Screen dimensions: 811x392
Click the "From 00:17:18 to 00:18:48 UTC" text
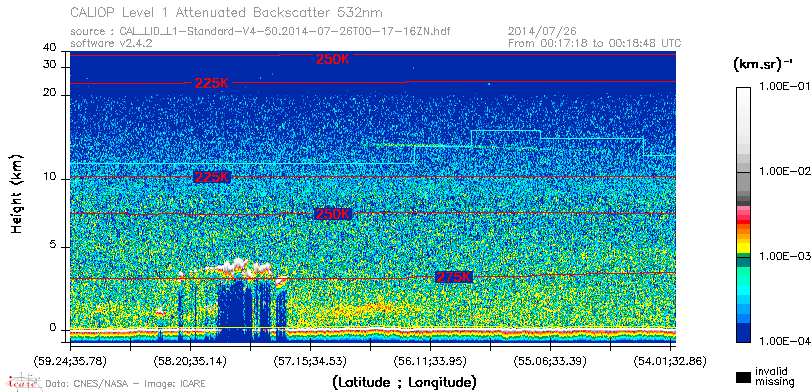click(x=595, y=43)
